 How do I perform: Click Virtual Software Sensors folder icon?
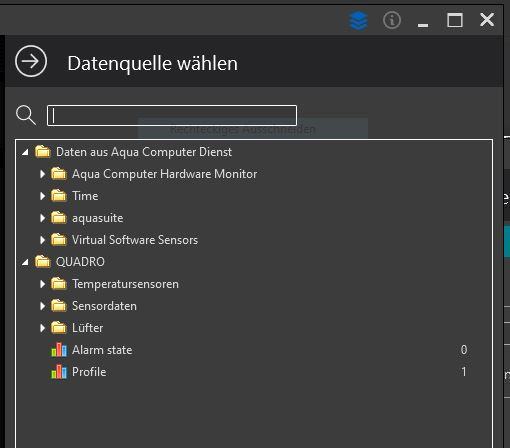point(59,240)
